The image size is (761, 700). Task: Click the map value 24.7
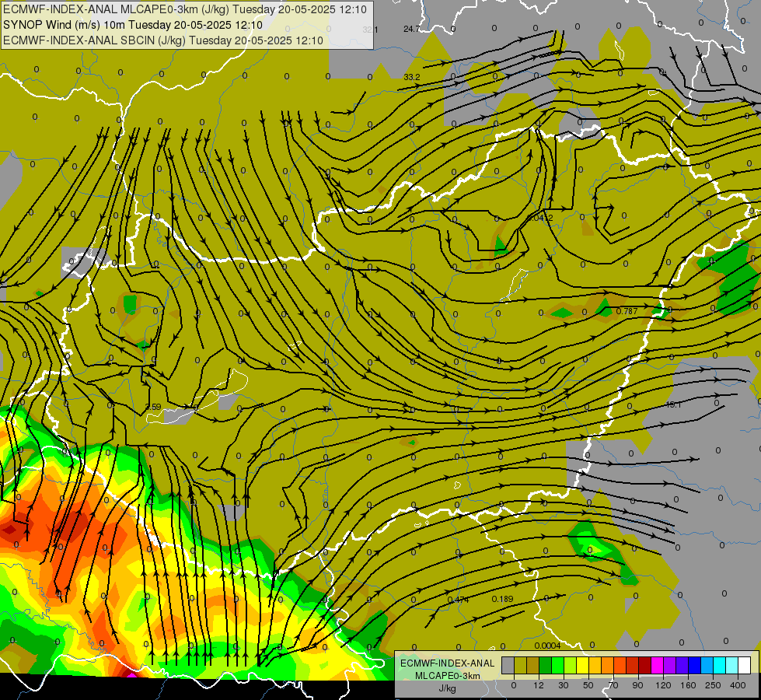412,29
